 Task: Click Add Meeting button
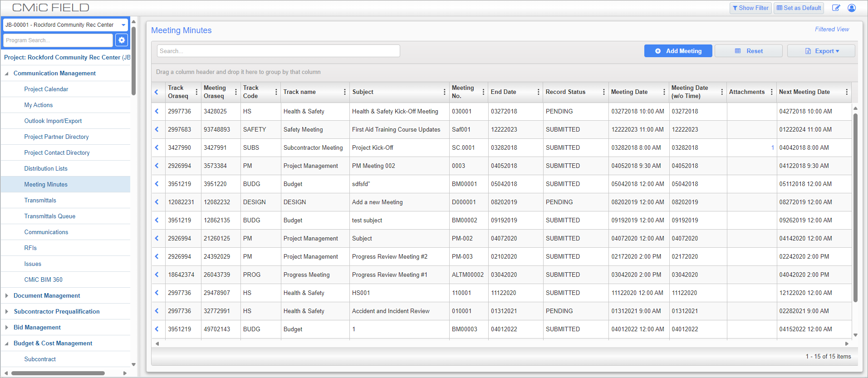coord(678,51)
